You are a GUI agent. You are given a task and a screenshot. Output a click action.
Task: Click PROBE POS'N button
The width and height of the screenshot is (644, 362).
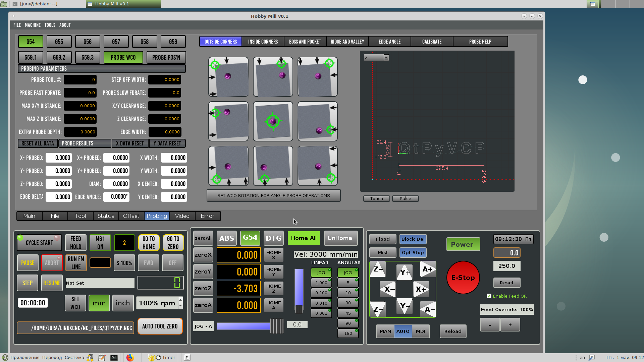[166, 57]
